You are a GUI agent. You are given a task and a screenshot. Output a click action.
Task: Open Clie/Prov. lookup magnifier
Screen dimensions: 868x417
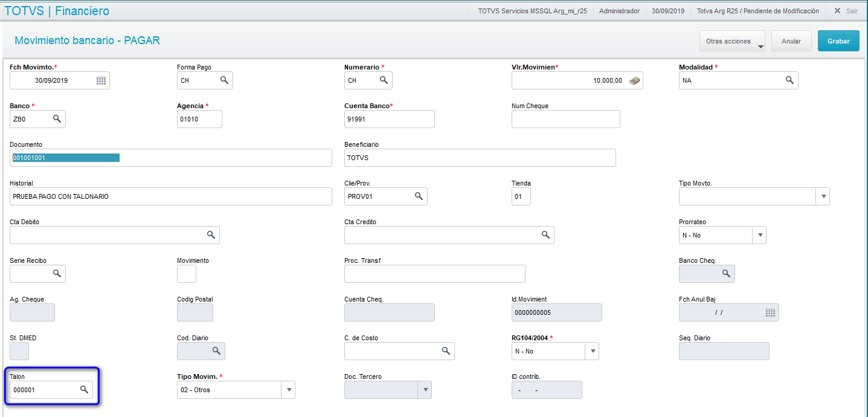[x=419, y=196]
